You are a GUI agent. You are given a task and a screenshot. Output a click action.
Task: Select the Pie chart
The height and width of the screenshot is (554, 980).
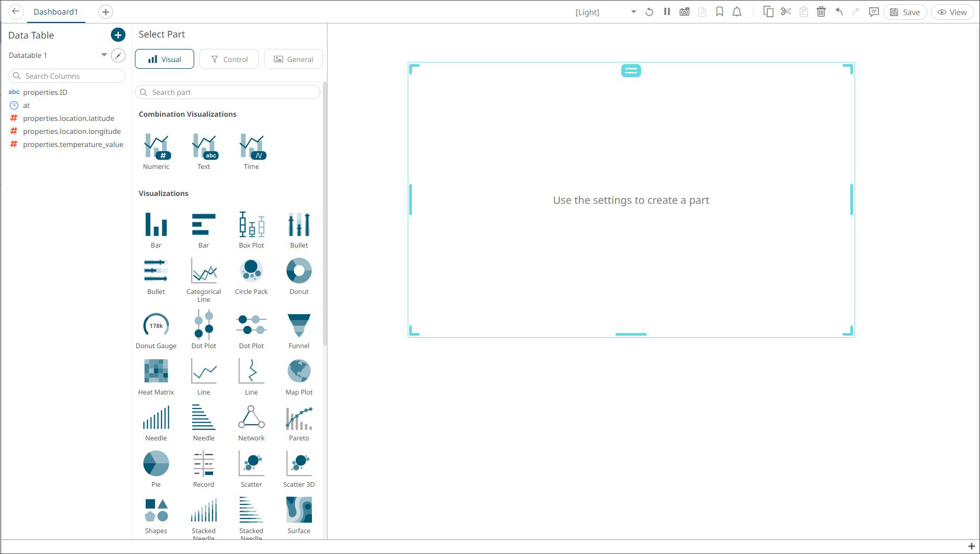pos(156,470)
